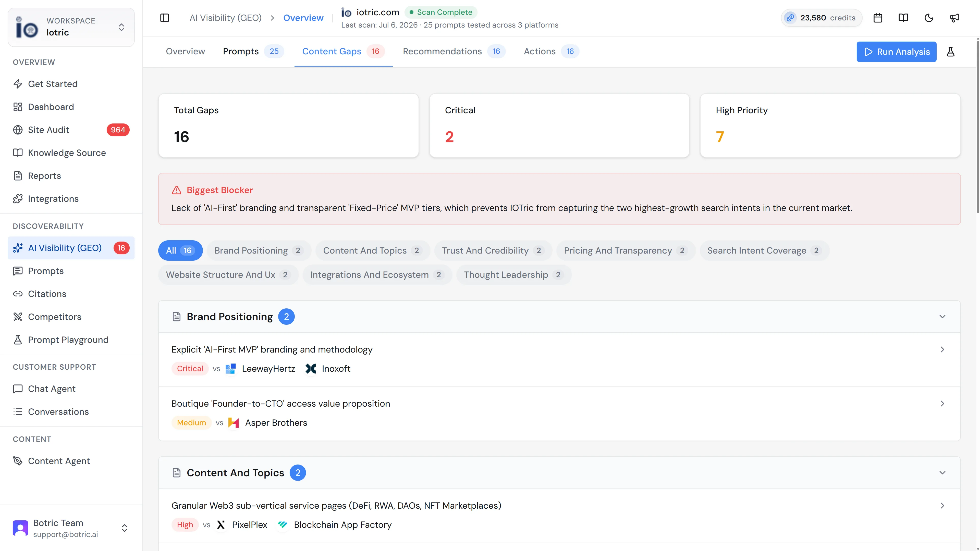
Task: Expand 'AI-First MVP' branding gap row
Action: [x=559, y=360]
